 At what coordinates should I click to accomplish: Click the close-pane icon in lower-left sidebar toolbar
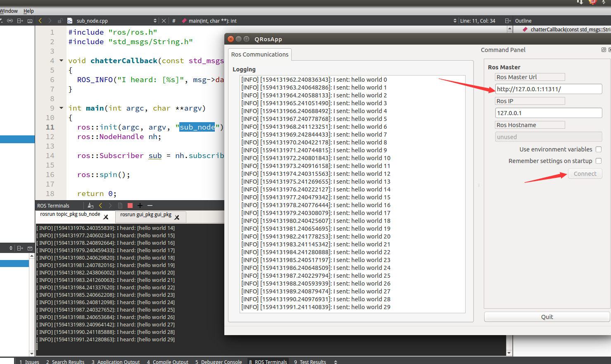30,248
